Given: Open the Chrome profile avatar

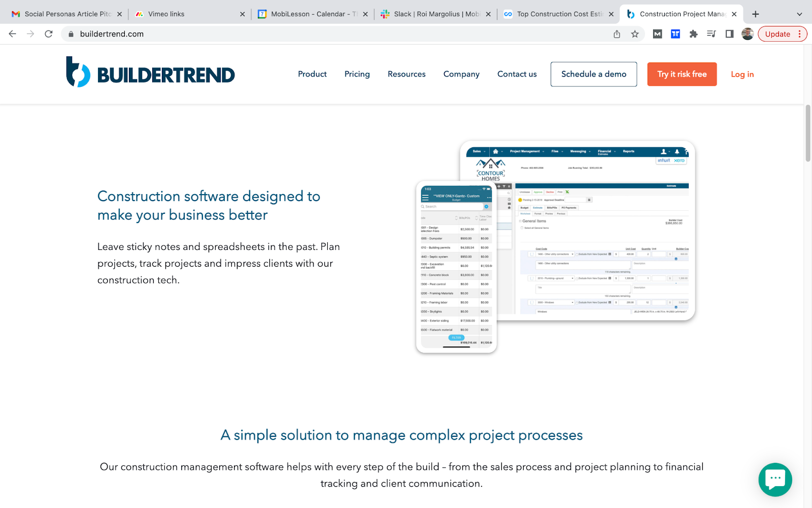Looking at the screenshot, I should [748, 34].
